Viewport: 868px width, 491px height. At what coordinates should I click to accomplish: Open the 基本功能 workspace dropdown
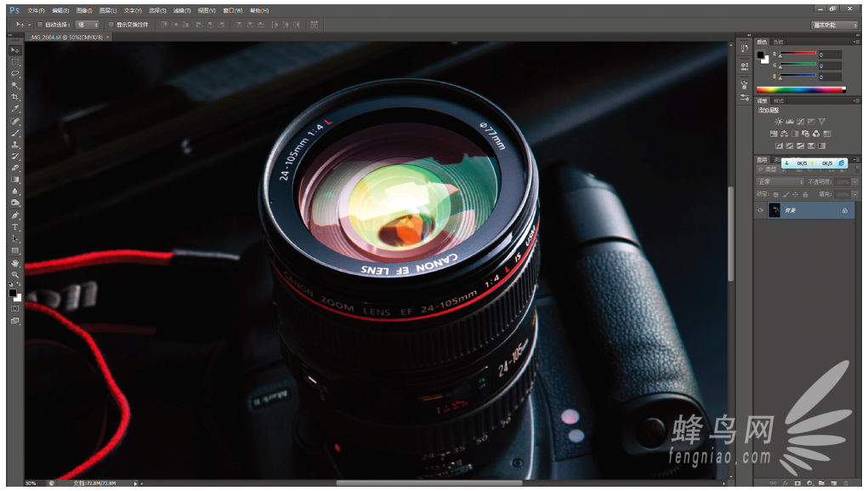(834, 25)
